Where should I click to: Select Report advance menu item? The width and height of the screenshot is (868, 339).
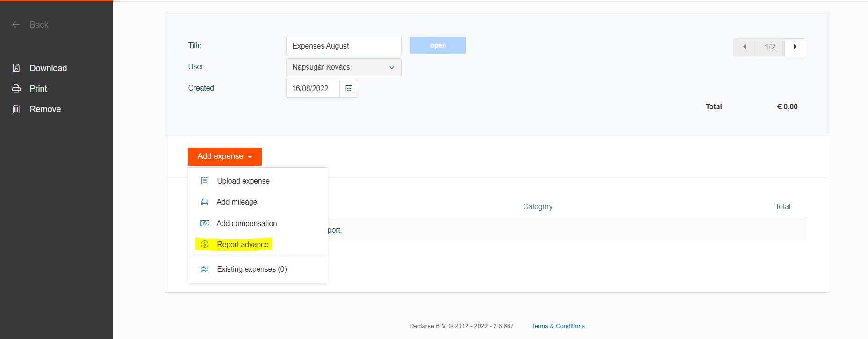pos(243,245)
